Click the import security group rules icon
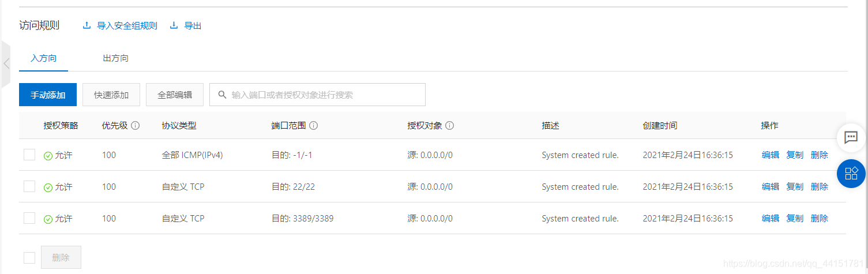The image size is (868, 274). pyautogui.click(x=87, y=25)
